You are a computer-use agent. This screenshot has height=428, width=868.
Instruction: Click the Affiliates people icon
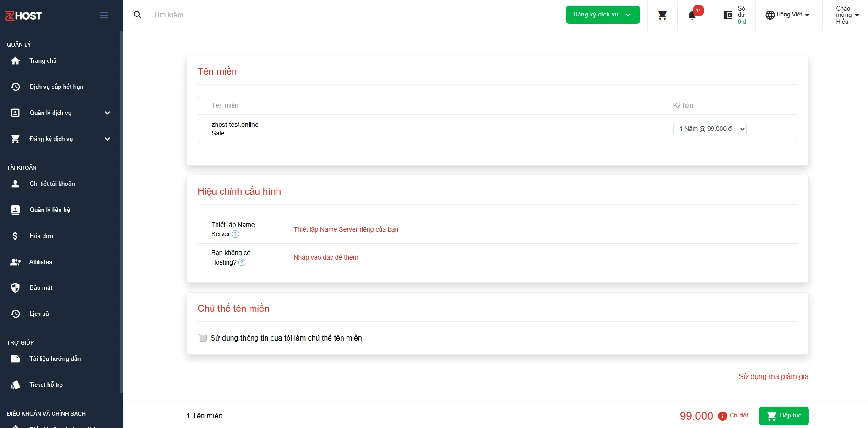click(15, 262)
